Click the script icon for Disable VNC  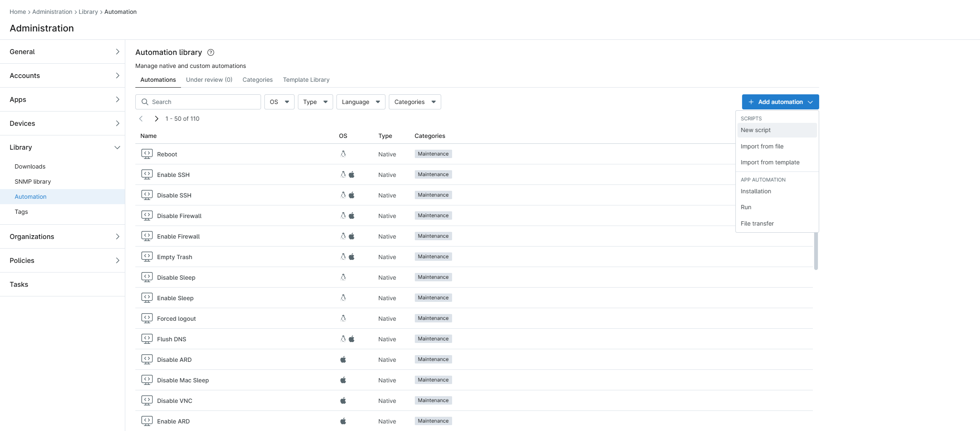147,400
